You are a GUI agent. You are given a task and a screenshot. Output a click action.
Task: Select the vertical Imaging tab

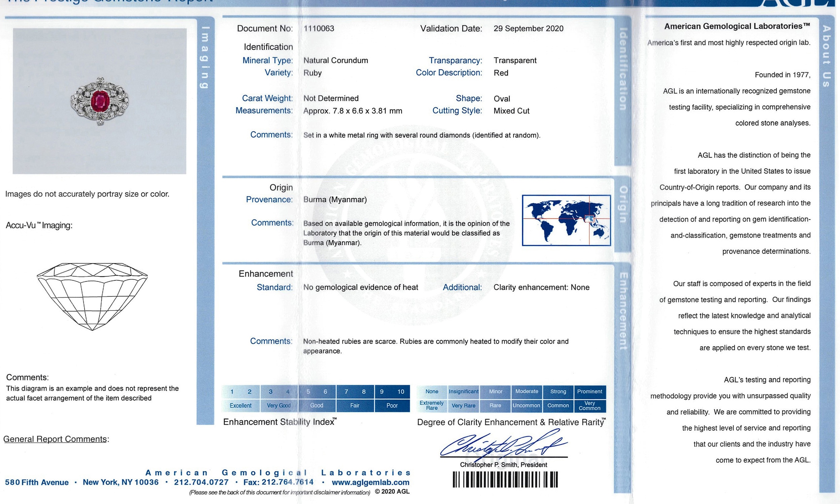tap(205, 57)
